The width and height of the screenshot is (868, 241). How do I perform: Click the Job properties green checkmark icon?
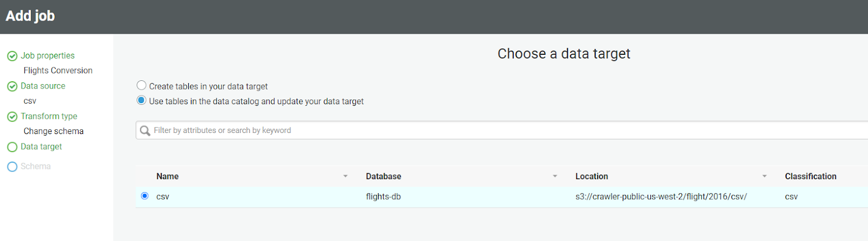point(12,56)
